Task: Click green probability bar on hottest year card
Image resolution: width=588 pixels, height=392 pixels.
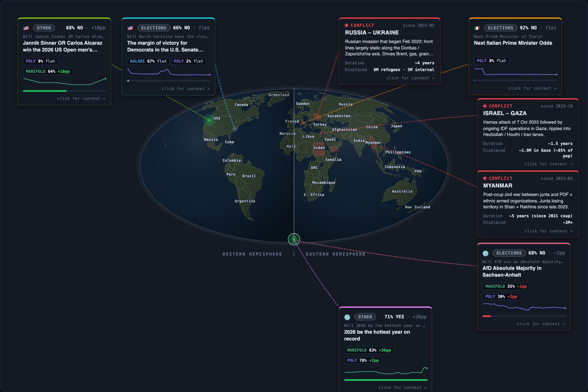Action: click(386, 380)
